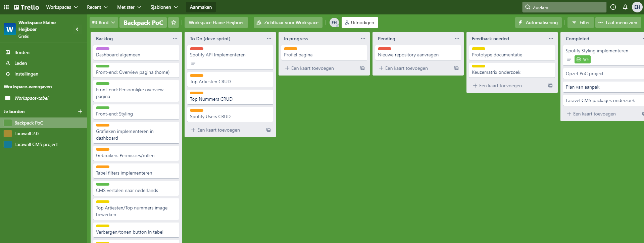Change Zichtbaar voor Workspace visibility
Image resolution: width=644 pixels, height=243 pixels.
[288, 22]
